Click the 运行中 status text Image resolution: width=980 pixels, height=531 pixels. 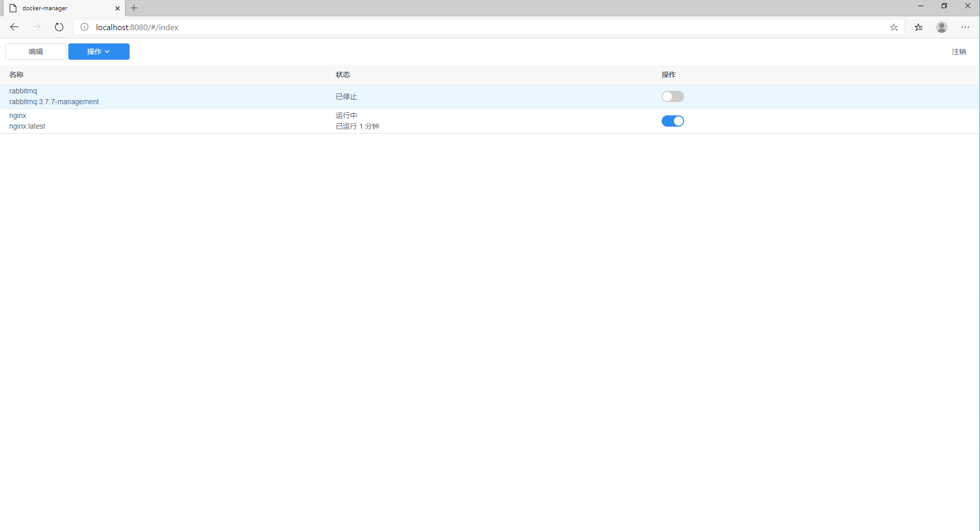[x=346, y=115]
